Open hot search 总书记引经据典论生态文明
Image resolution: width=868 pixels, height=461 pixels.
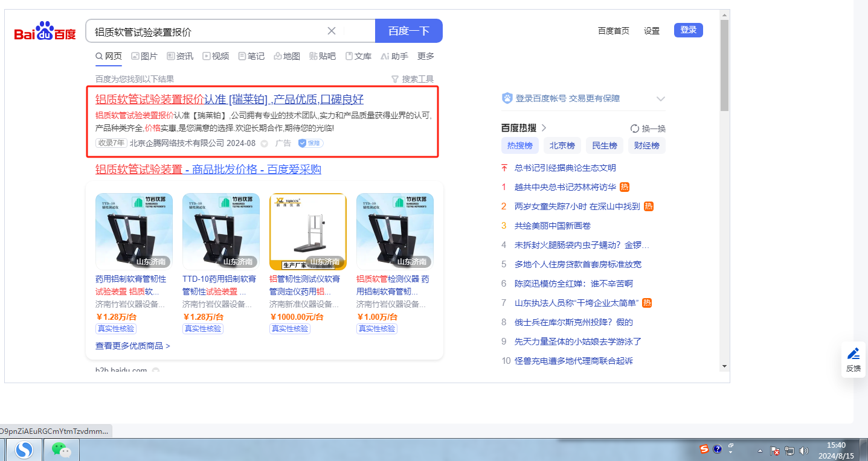(x=565, y=168)
